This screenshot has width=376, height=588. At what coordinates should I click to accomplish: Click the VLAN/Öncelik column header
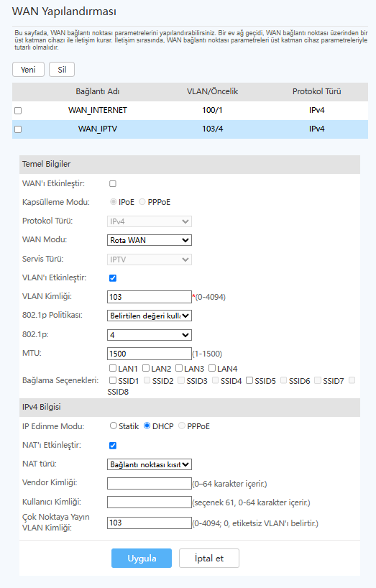coord(212,91)
